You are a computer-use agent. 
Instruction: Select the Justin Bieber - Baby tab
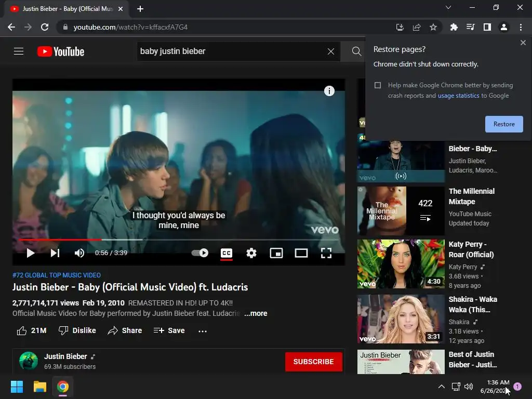coord(66,9)
